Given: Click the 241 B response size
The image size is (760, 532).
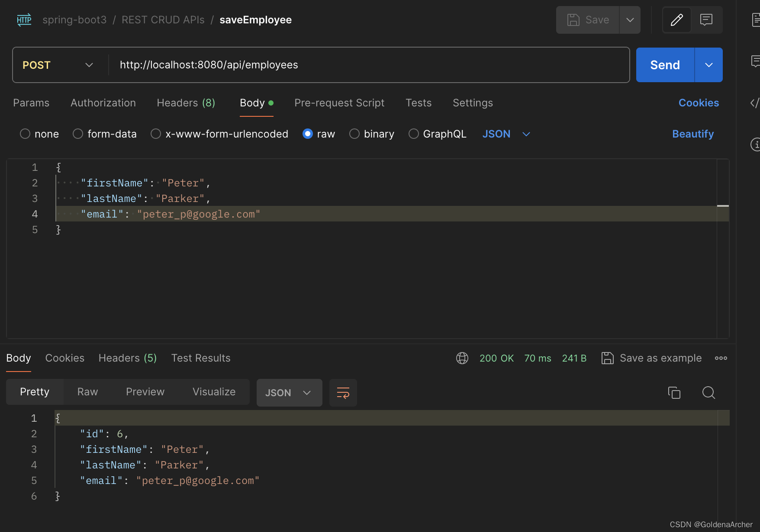Looking at the screenshot, I should pos(574,358).
